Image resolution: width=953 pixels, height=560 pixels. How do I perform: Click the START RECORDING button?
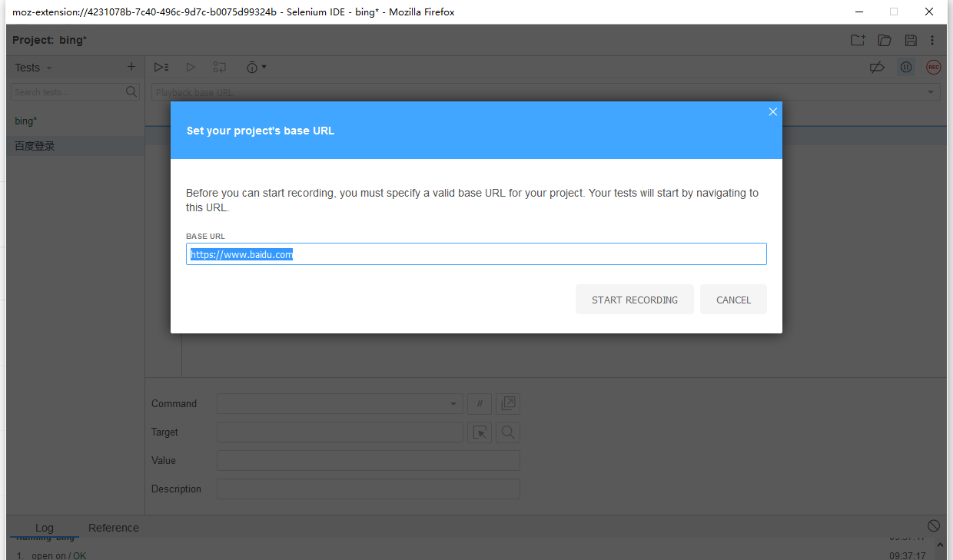tap(635, 300)
